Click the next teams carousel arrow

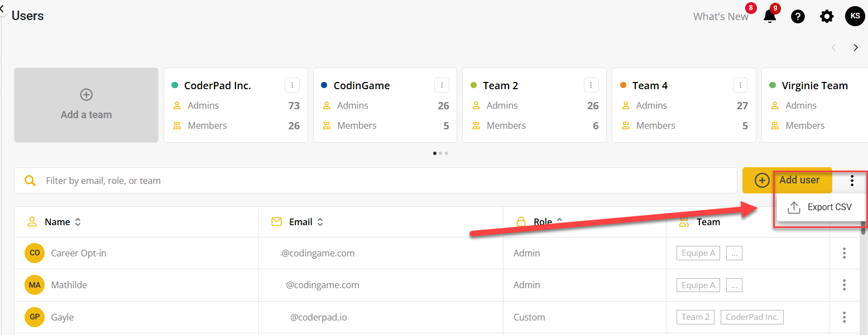point(856,48)
